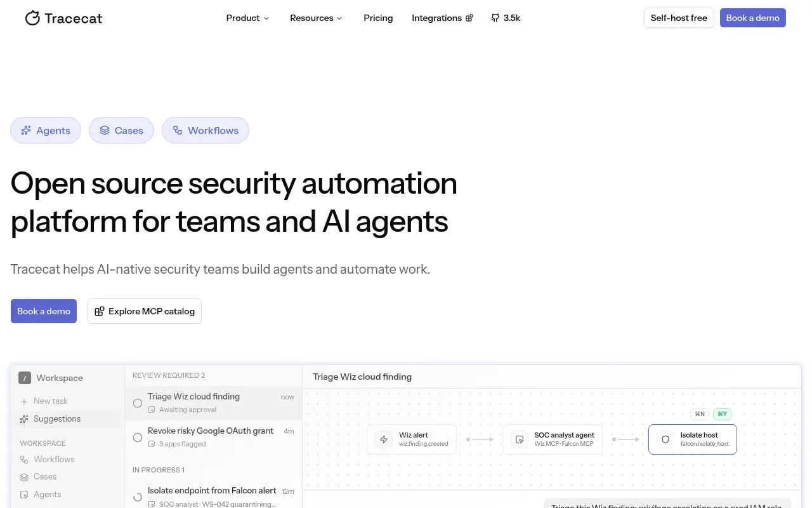The image size is (812, 508).
Task: Click the Tracecat logo in the header
Action: click(x=63, y=18)
